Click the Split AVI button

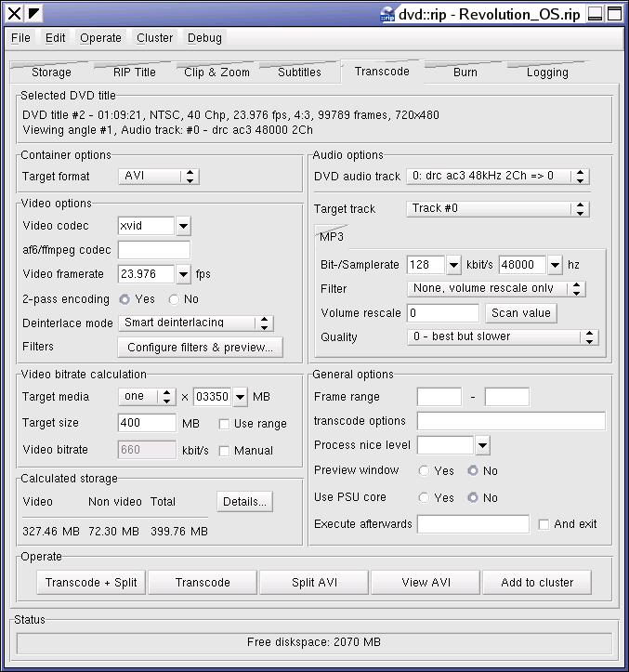(314, 583)
